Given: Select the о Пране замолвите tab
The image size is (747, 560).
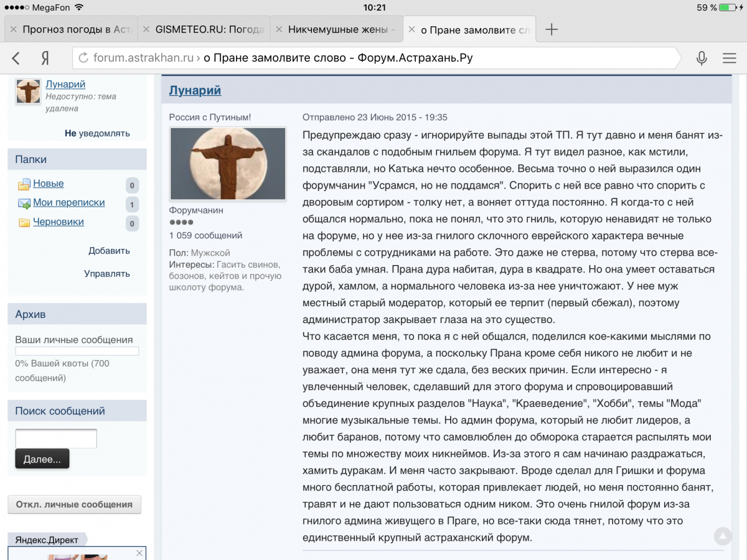Looking at the screenshot, I should click(x=470, y=29).
